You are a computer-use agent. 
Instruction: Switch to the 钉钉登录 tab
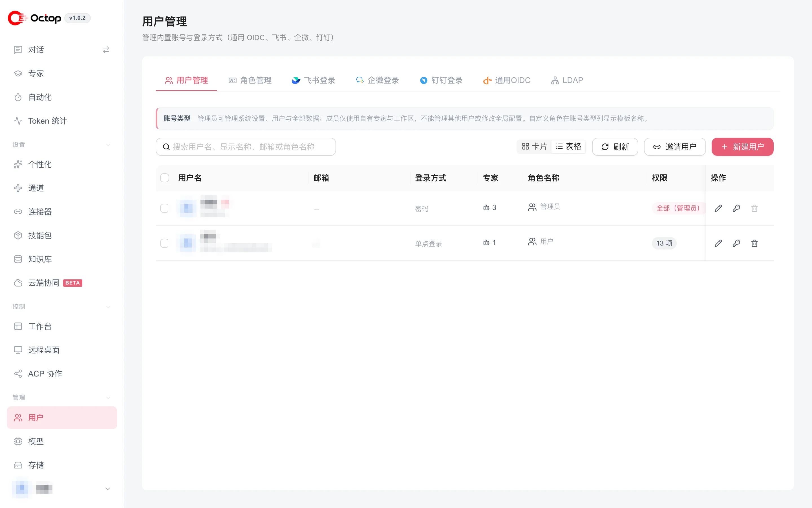click(x=441, y=80)
